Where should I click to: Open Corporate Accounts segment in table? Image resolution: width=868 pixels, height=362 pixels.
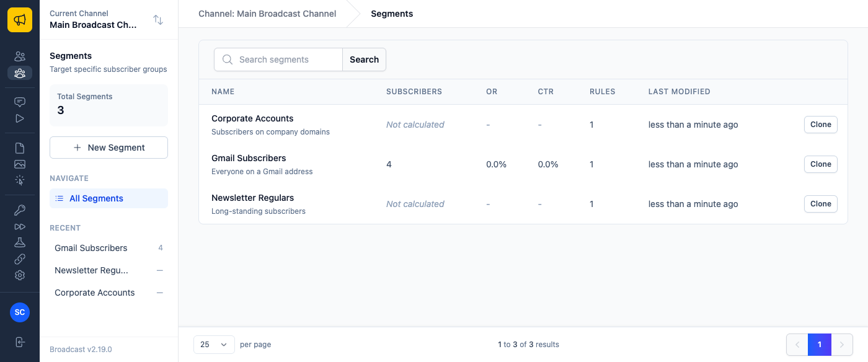tap(252, 118)
